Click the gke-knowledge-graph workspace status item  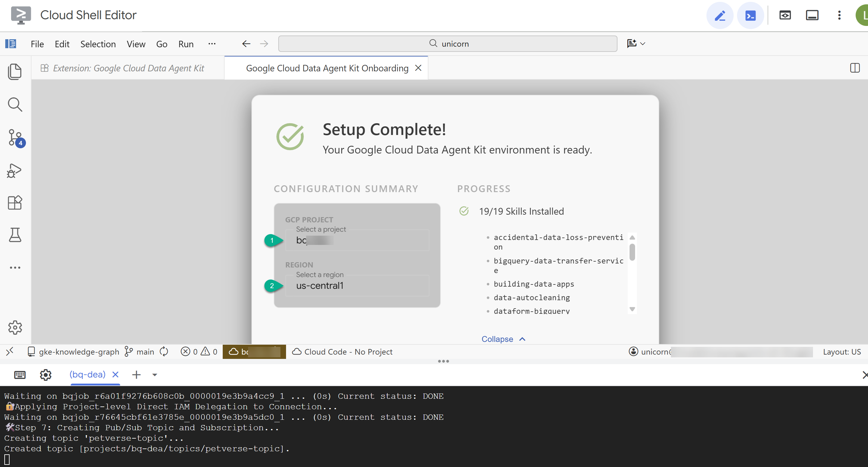pyautogui.click(x=73, y=351)
